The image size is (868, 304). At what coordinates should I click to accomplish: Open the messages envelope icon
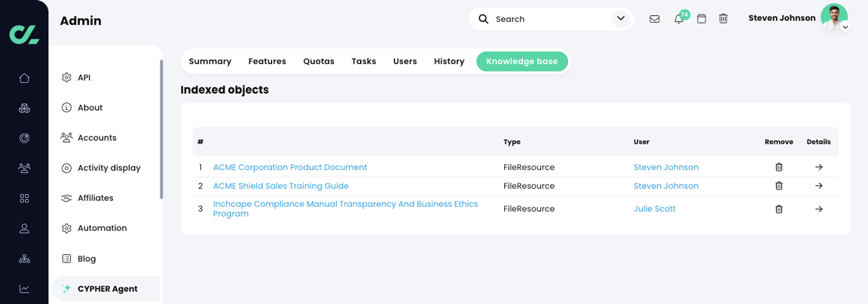[654, 19]
